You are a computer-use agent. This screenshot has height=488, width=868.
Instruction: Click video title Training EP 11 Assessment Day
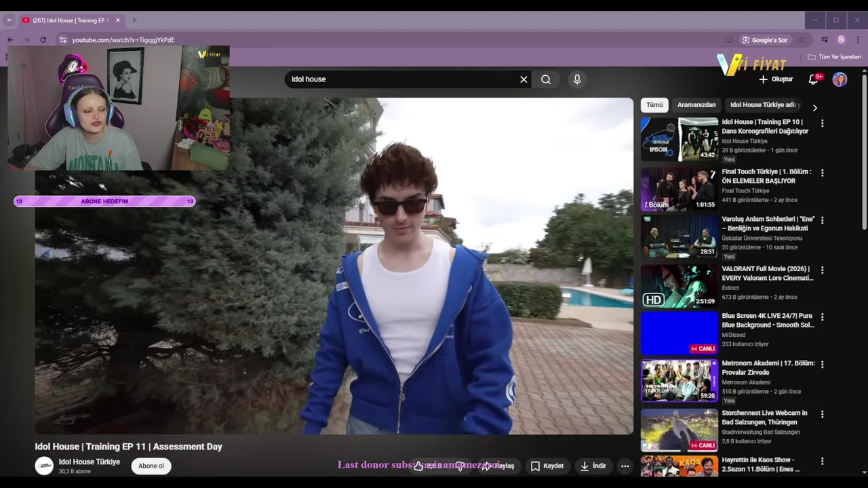[x=129, y=447]
